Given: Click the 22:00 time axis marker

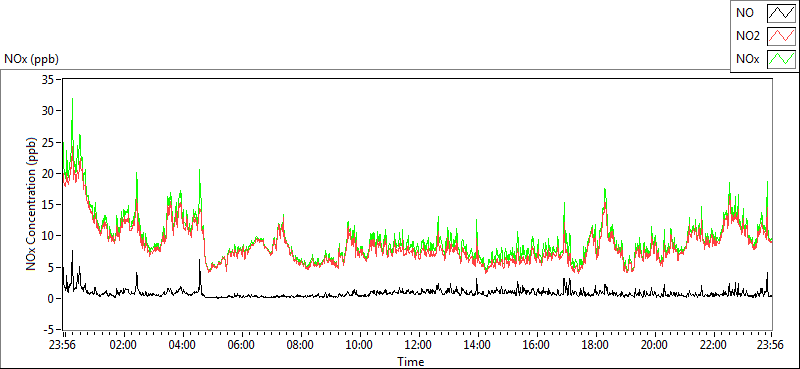Looking at the screenshot, I should click(712, 344).
